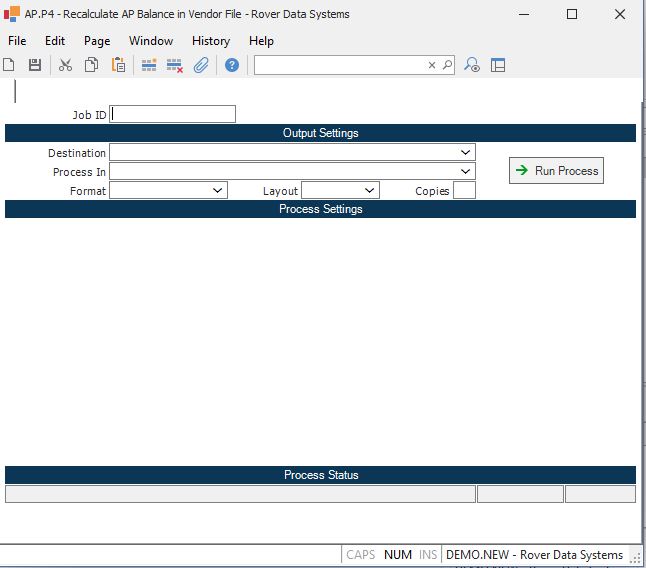Click the New record icon
Viewport: 646px width, 568px height.
pyautogui.click(x=9, y=65)
